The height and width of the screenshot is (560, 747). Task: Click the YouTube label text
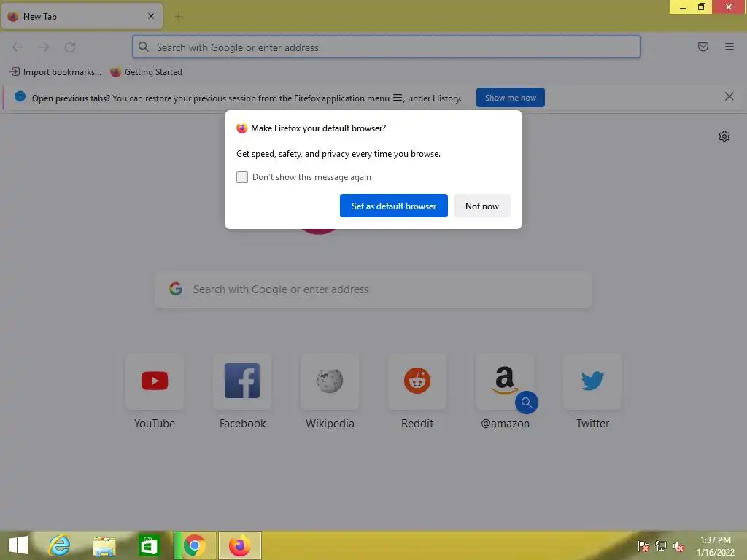[155, 424]
